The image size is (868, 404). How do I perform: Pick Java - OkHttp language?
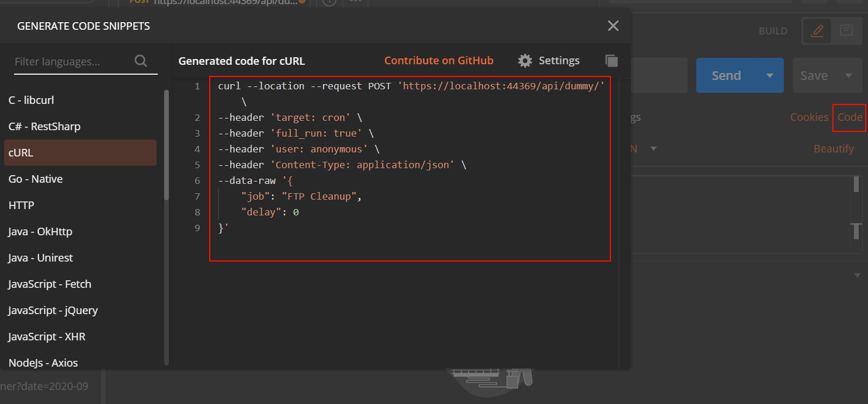pos(80,232)
